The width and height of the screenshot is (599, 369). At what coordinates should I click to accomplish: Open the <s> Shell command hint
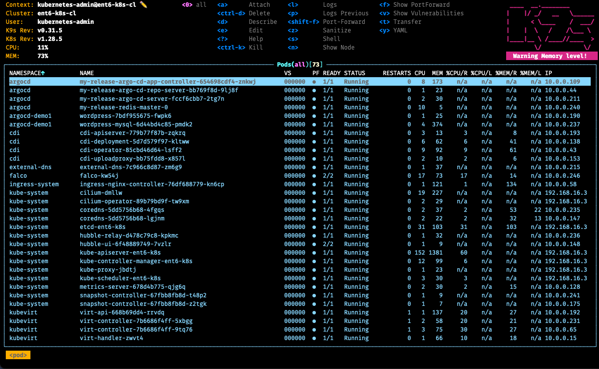click(314, 39)
